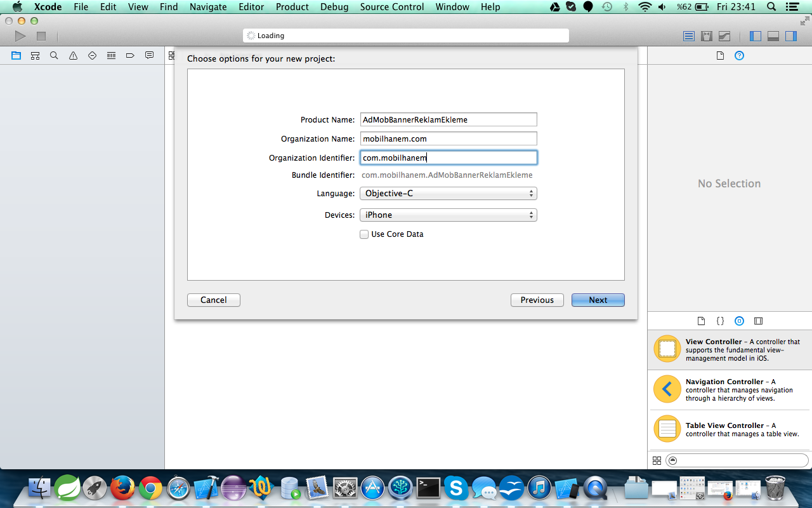Image resolution: width=812 pixels, height=508 pixels.
Task: Open the Xcode application menu
Action: (x=48, y=7)
